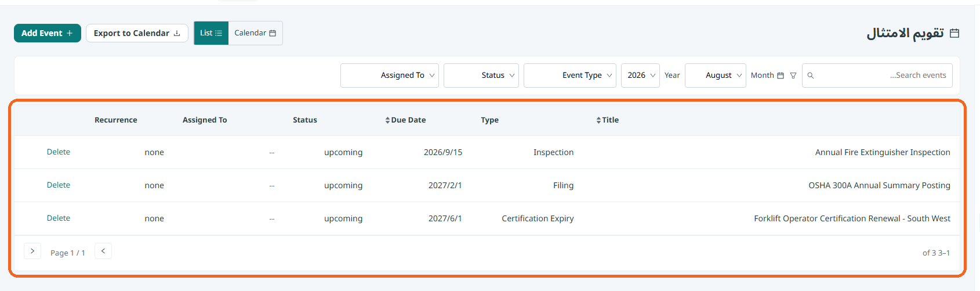
Task: Click due date 2026/9/15
Action: click(443, 152)
